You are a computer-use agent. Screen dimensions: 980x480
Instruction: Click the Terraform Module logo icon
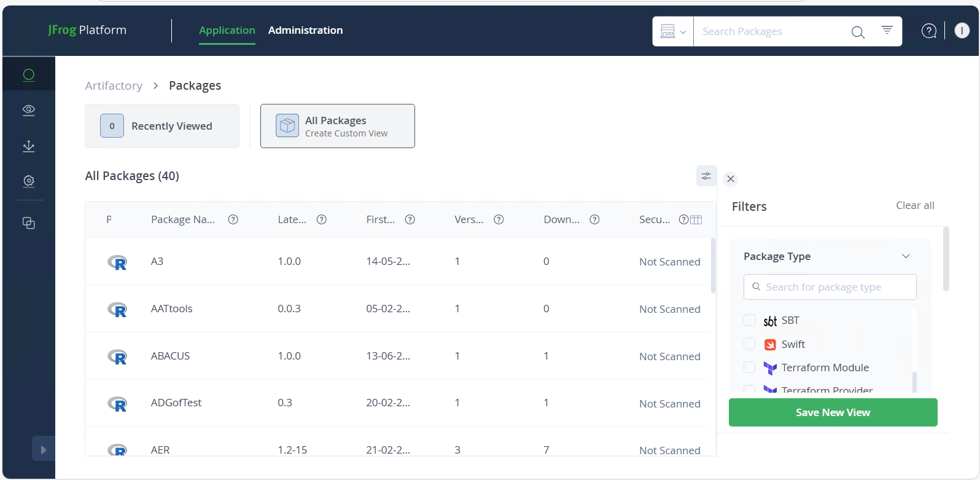tap(770, 368)
